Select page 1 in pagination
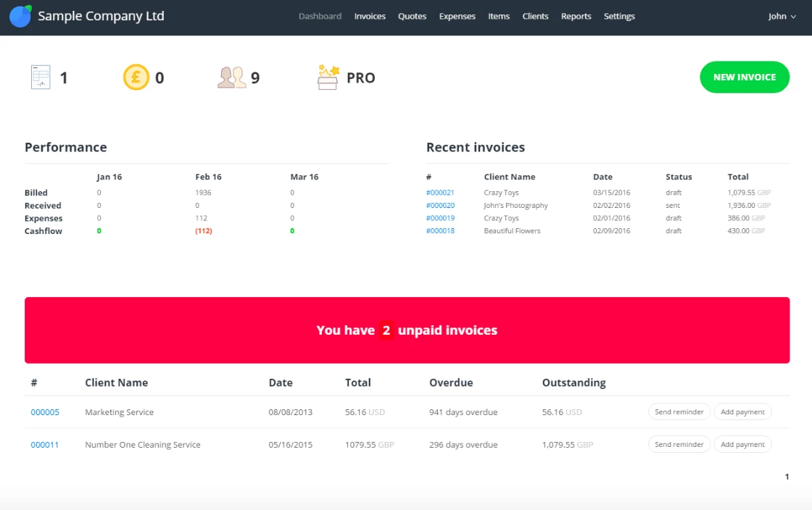 [x=787, y=477]
